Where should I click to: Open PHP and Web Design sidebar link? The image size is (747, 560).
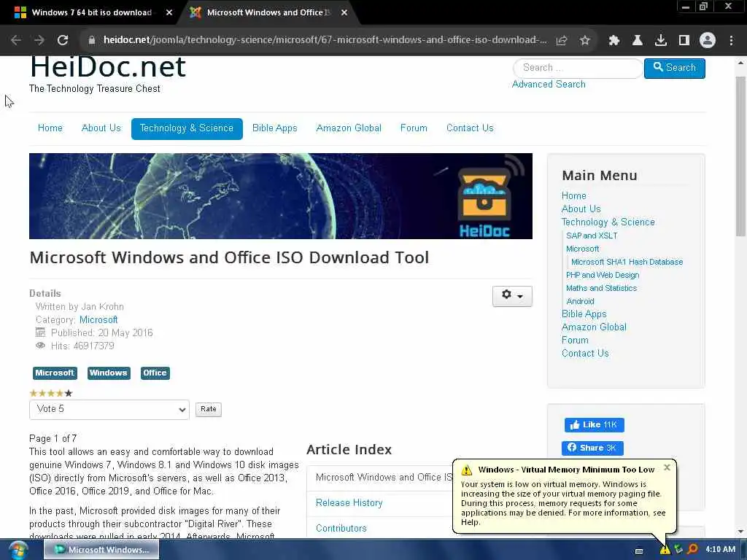603,275
